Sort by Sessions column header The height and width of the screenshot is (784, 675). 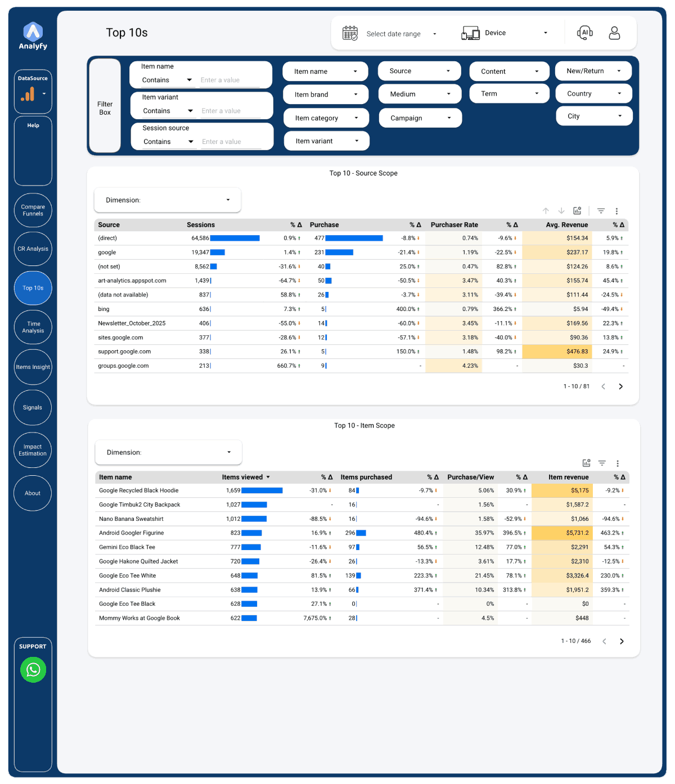[201, 225]
